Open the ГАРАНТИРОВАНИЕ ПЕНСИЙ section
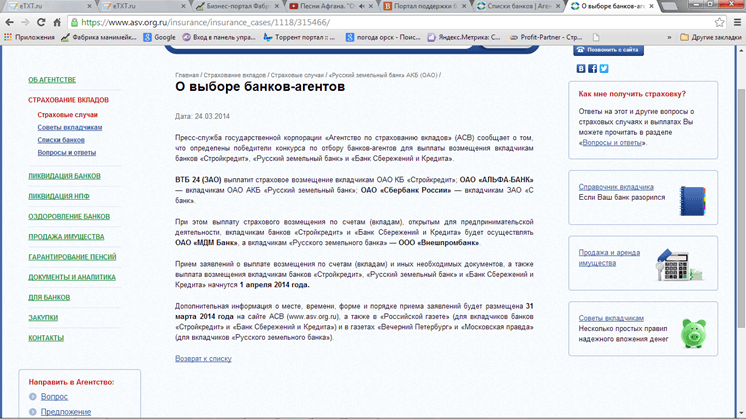The width and height of the screenshot is (746, 419). [72, 257]
